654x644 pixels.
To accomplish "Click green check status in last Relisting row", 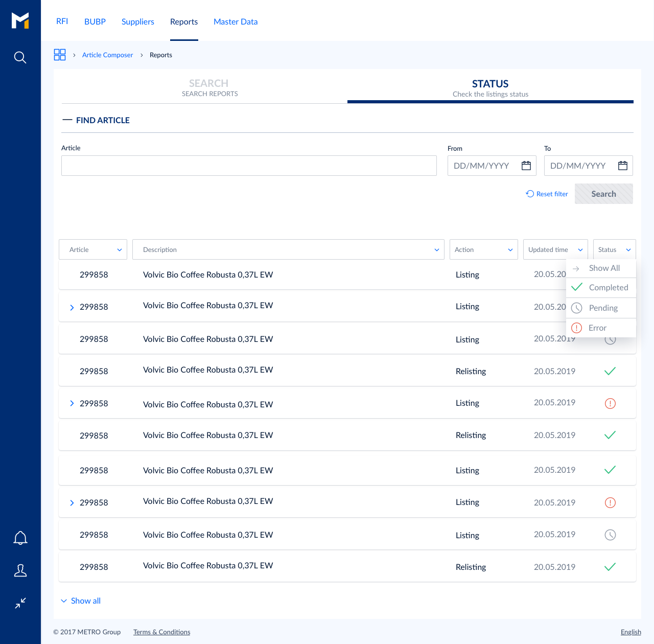I will point(610,567).
